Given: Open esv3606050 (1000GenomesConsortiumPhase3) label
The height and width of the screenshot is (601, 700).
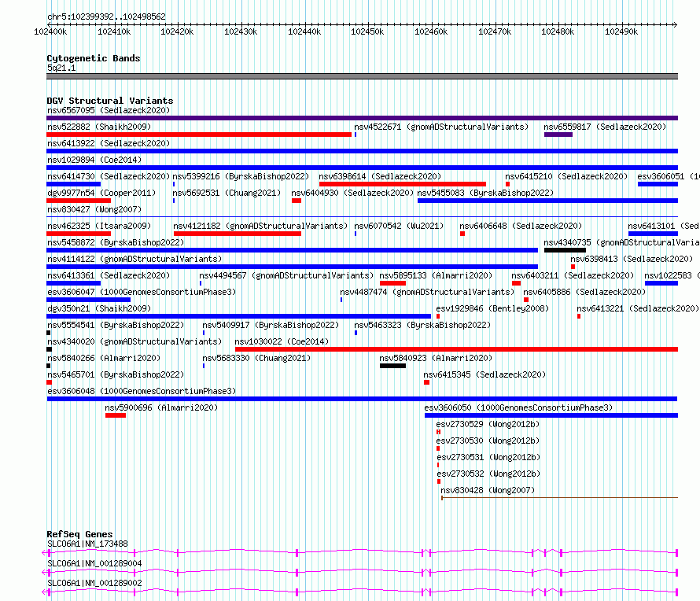Looking at the screenshot, I should pos(518,407).
